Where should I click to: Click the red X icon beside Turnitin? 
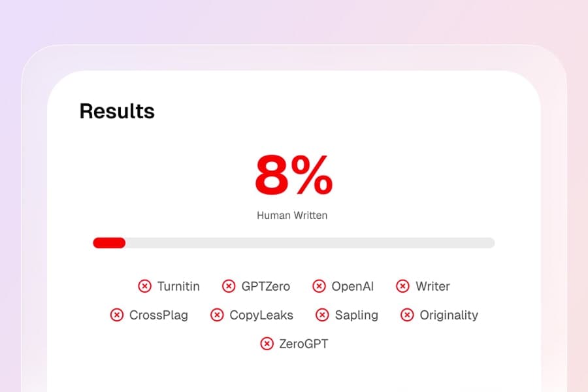click(144, 286)
